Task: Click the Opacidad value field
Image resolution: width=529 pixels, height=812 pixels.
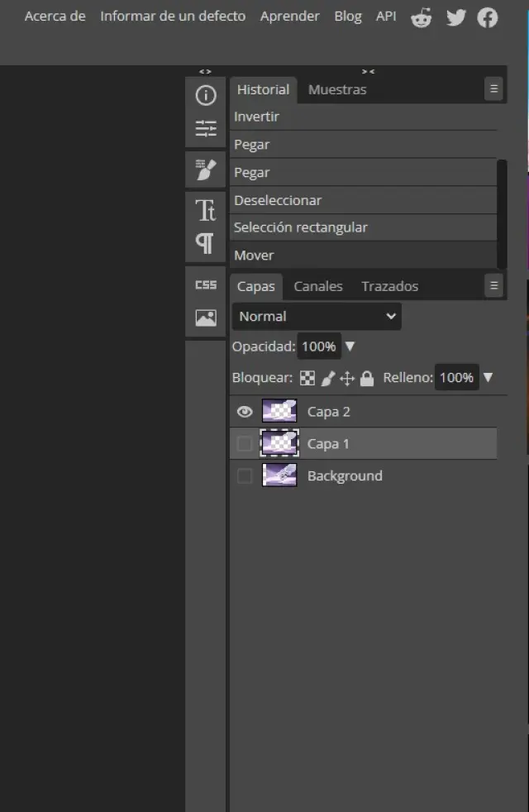Action: click(x=318, y=346)
